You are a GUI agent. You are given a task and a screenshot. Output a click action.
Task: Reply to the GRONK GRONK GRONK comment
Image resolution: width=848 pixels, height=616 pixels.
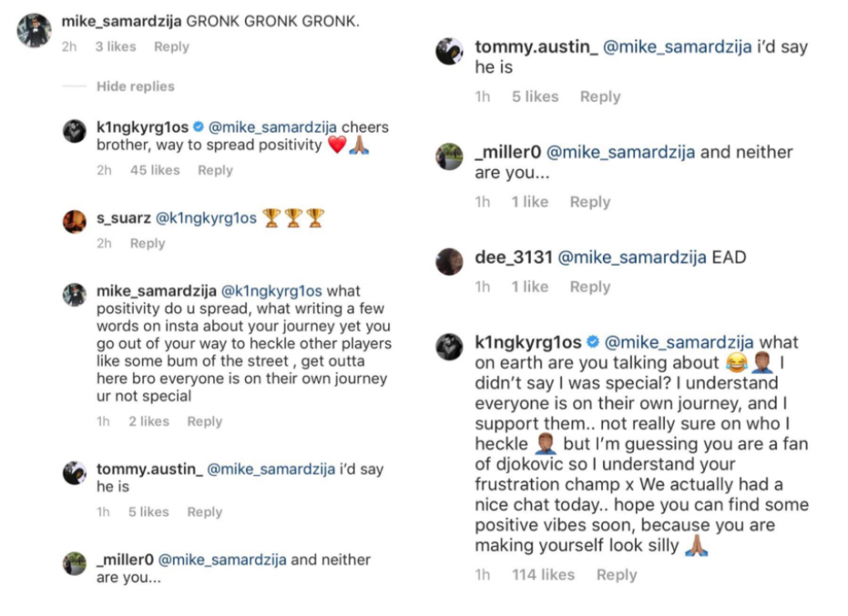pyautogui.click(x=171, y=47)
